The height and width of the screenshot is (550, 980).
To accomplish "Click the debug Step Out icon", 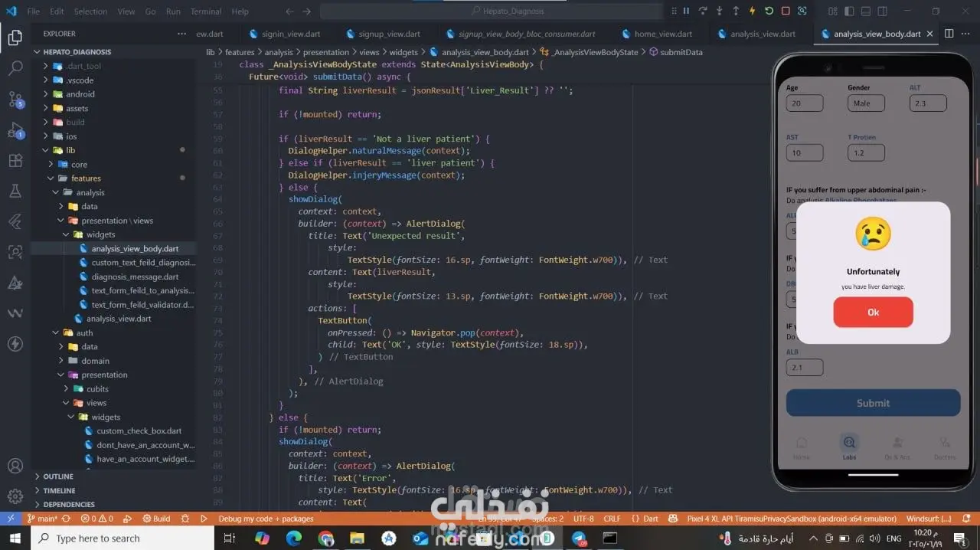I will click(x=736, y=11).
